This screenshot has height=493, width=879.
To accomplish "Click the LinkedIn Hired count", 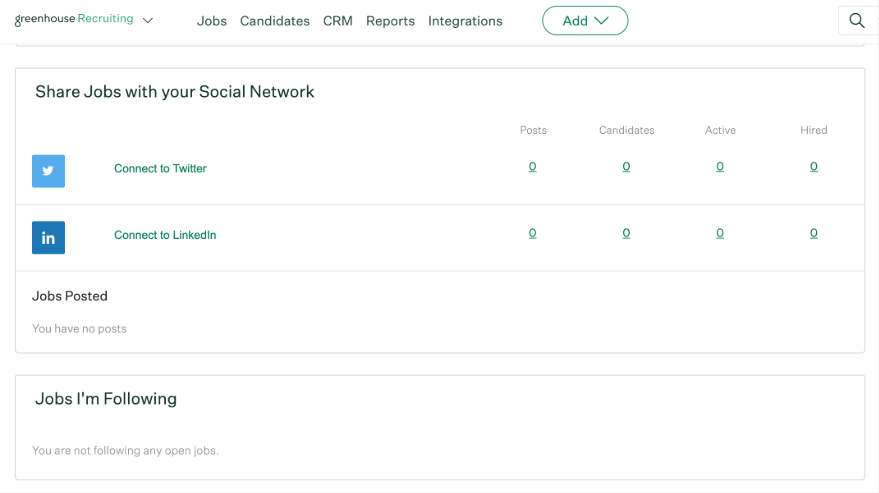I will (x=814, y=233).
